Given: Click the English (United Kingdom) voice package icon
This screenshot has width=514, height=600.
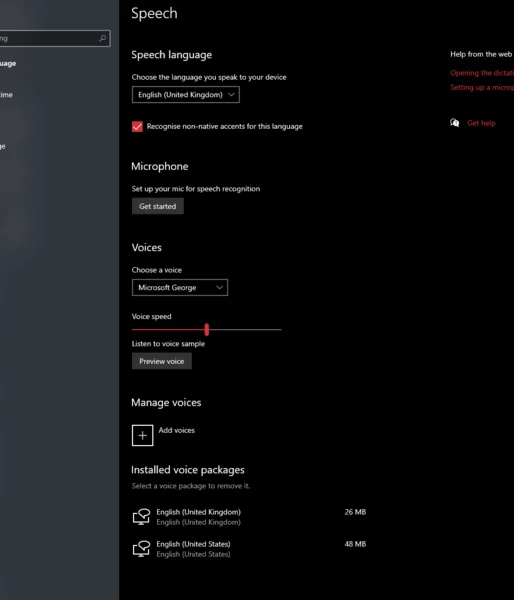Looking at the screenshot, I should tap(141, 517).
